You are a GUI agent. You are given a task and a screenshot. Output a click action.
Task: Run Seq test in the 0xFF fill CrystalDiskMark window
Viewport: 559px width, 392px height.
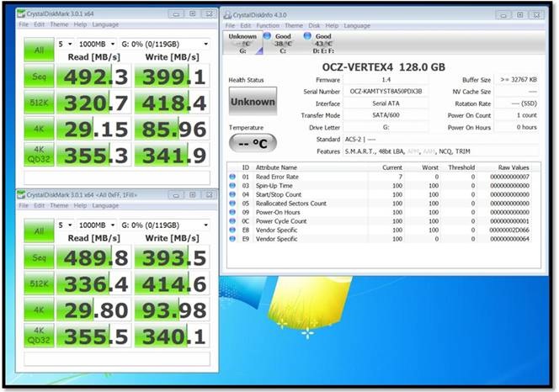click(39, 257)
